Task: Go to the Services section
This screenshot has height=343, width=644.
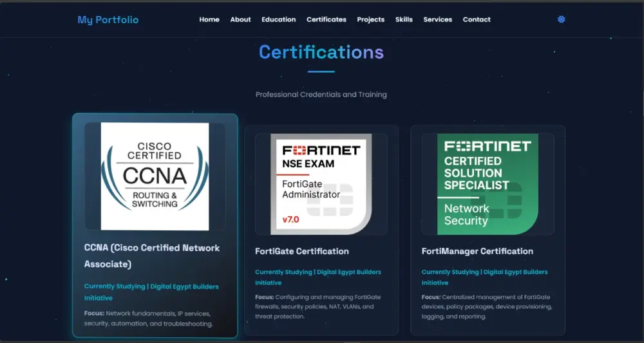Action: pyautogui.click(x=437, y=19)
